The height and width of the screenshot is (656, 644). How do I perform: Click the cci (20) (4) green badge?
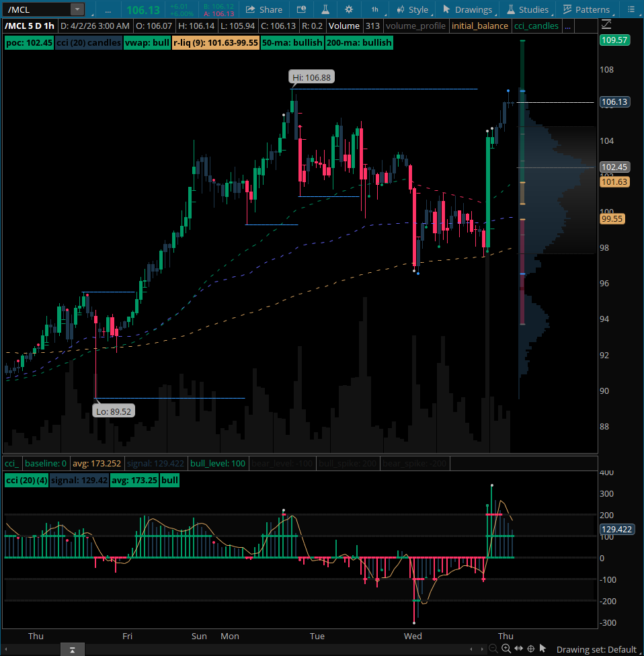point(27,481)
